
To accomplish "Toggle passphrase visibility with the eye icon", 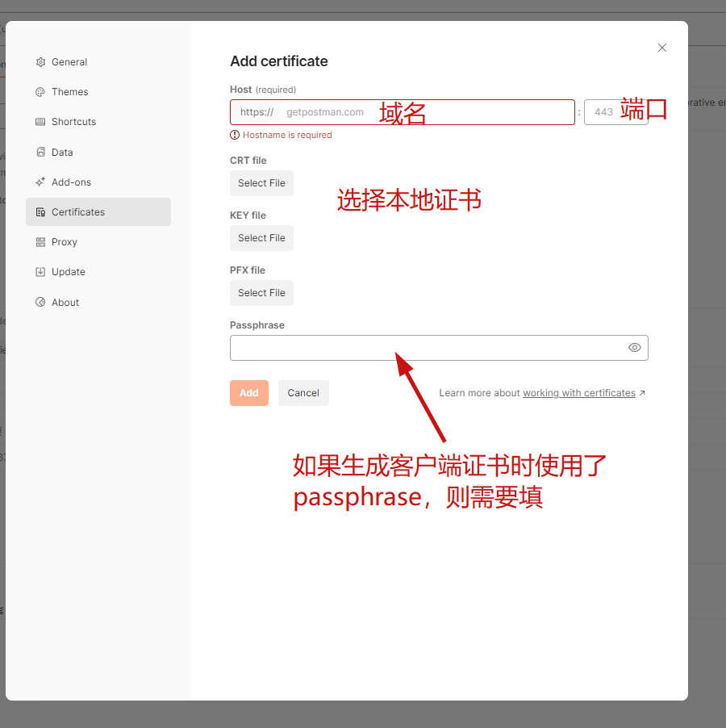I will click(x=635, y=347).
